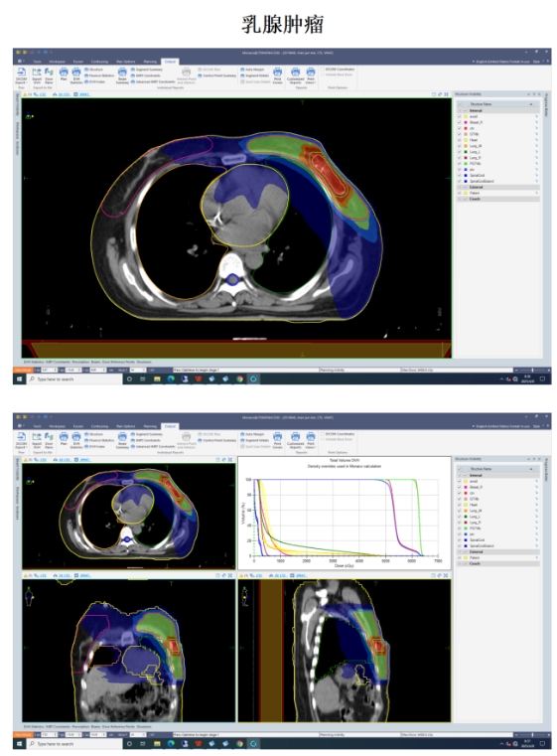Viewport: 557px width, 756px height.
Task: Click DICOM Export icon in upper window
Action: 21,76
